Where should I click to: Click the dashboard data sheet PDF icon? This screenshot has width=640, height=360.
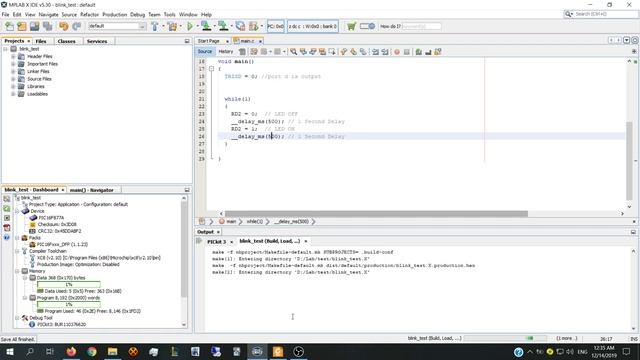[7, 227]
